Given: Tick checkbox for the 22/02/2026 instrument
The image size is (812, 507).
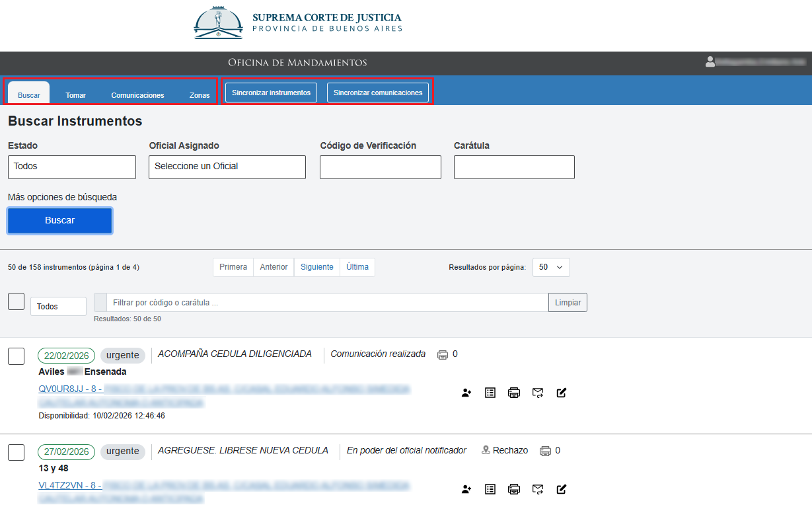Looking at the screenshot, I should [16, 356].
